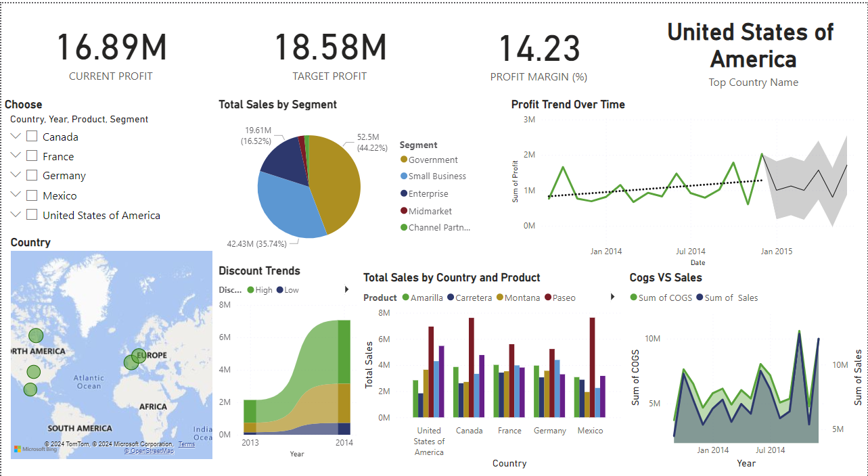Expand the France tree item chevron
868x476 pixels.
click(x=15, y=156)
